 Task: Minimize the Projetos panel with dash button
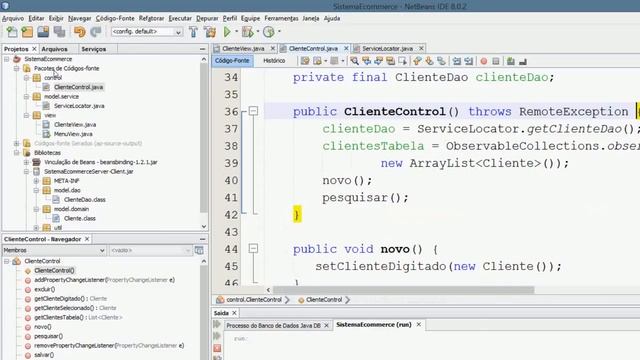pyautogui.click(x=202, y=49)
